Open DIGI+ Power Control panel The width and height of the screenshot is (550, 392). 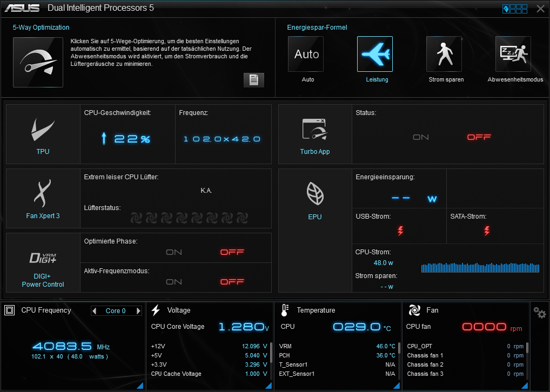[x=43, y=262]
